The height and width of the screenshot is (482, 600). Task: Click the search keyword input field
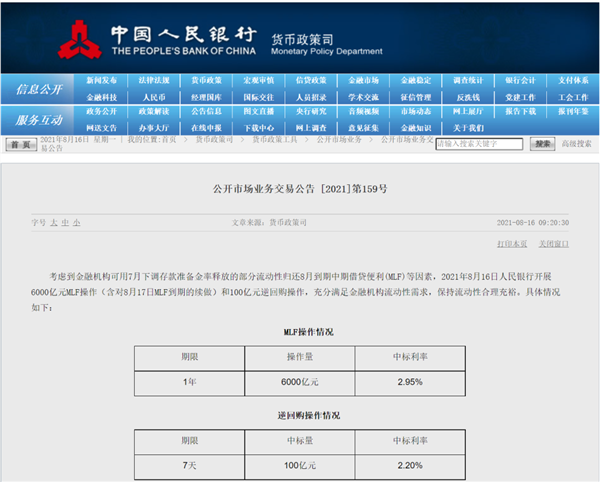[478, 144]
